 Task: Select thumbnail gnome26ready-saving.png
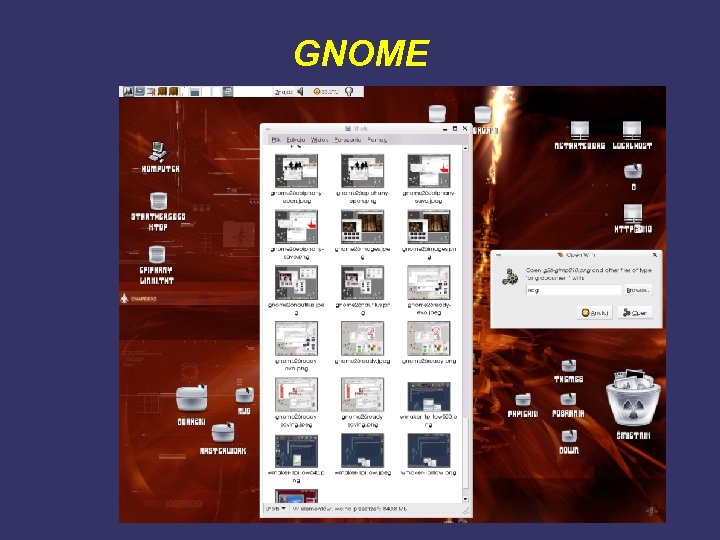[x=362, y=394]
